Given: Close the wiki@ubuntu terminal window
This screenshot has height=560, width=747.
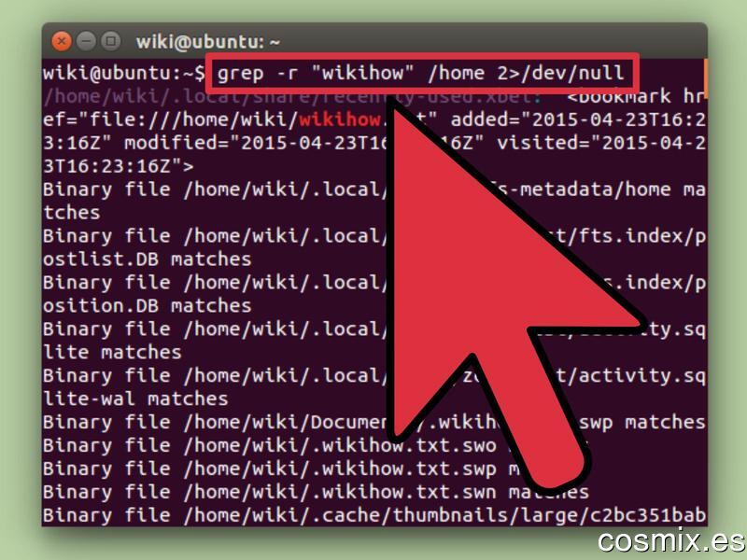Looking at the screenshot, I should (x=61, y=41).
